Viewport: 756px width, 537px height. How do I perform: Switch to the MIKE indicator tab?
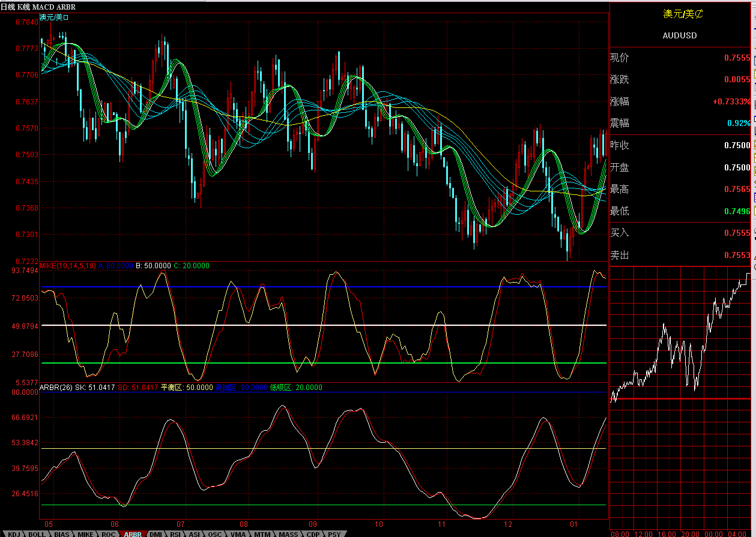(85, 533)
